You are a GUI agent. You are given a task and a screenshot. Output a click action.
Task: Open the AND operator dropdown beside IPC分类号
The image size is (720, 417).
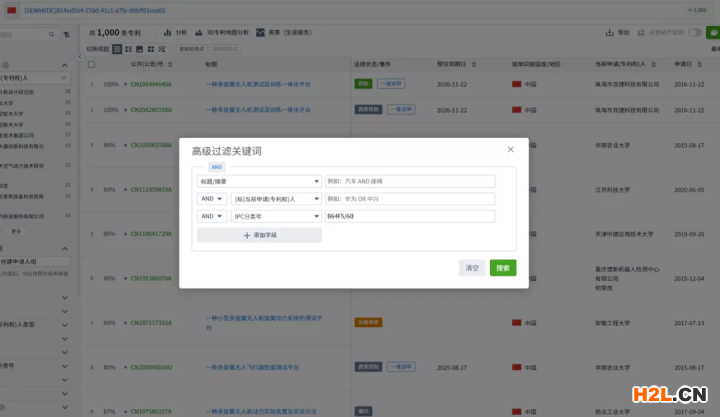tap(211, 216)
